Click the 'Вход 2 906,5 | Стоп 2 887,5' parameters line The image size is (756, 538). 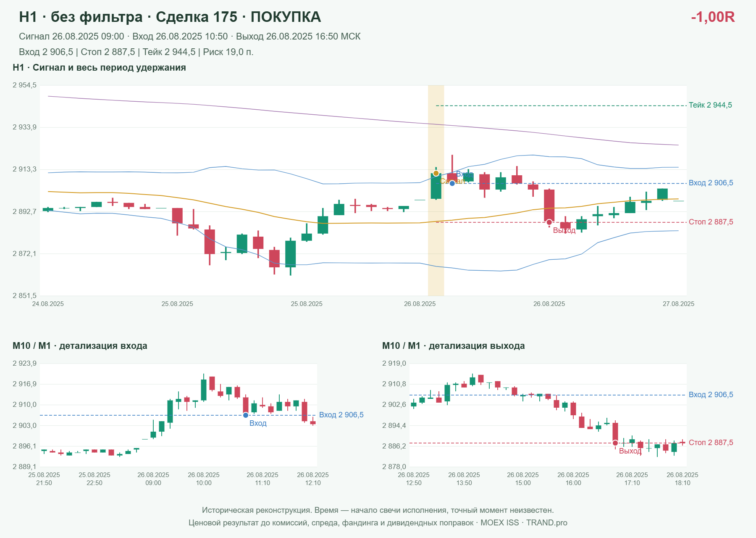(x=136, y=52)
